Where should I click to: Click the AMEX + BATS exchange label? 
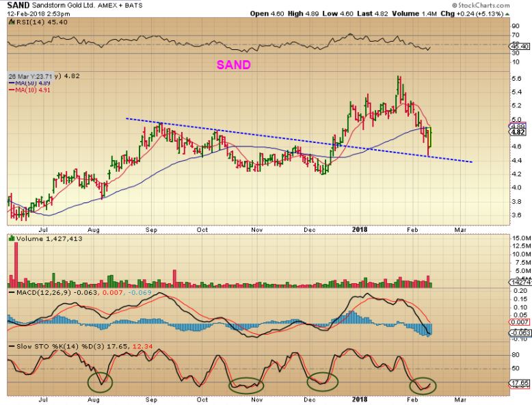pos(119,5)
